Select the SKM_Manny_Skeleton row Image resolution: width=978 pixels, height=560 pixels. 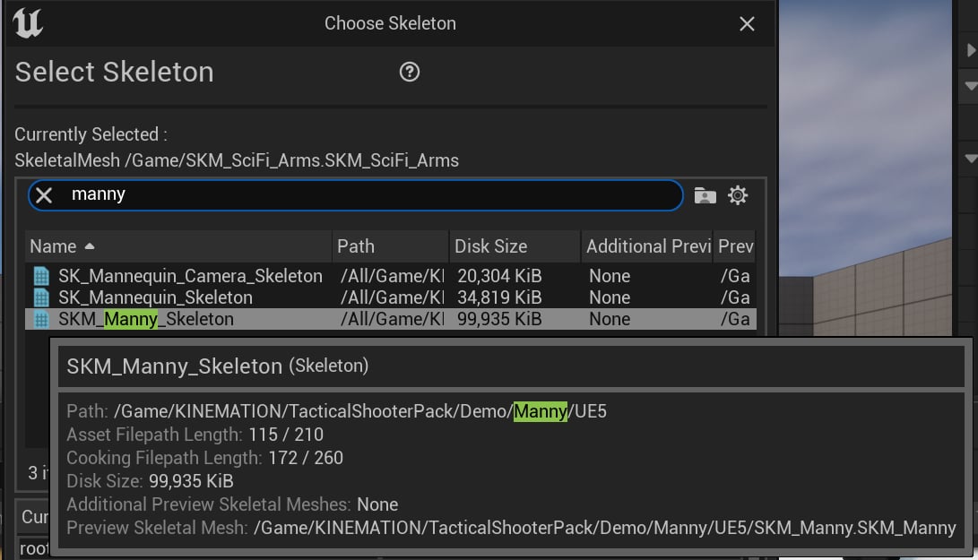coord(391,319)
